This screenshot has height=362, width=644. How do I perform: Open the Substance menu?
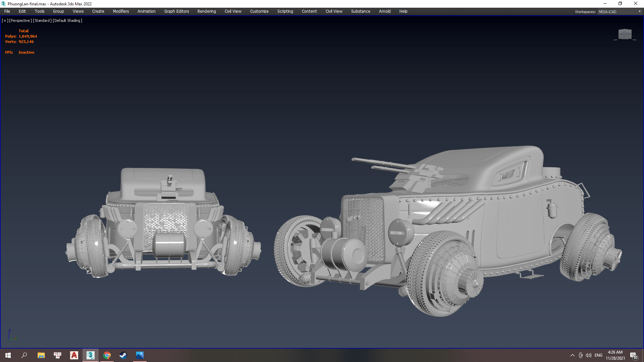360,11
